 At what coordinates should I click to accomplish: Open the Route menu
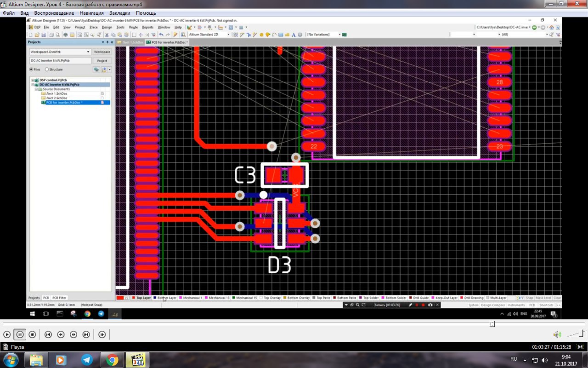tap(133, 27)
